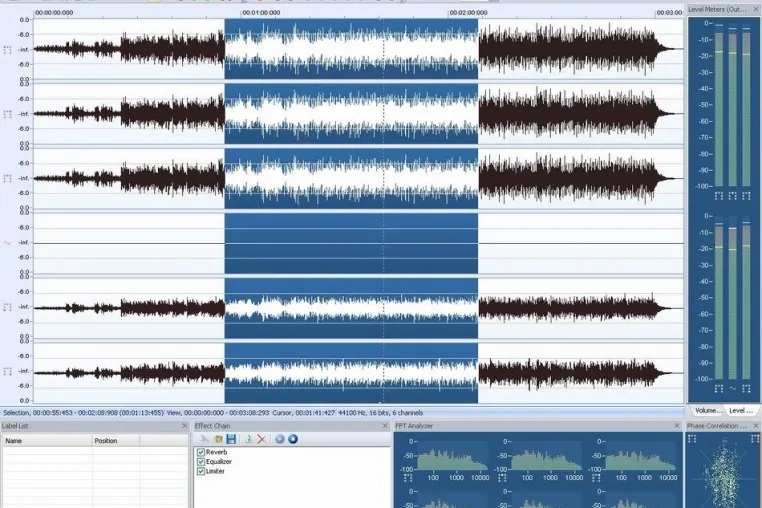This screenshot has height=508, width=762.
Task: Sort Label List by Name column
Action: [x=47, y=440]
